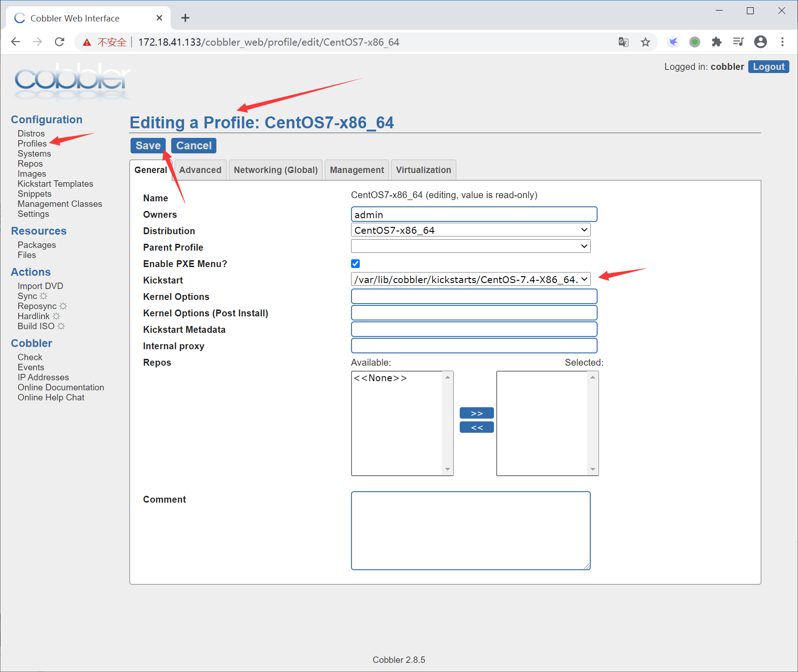Open the translate page icon
This screenshot has height=672, width=798.
(x=623, y=42)
